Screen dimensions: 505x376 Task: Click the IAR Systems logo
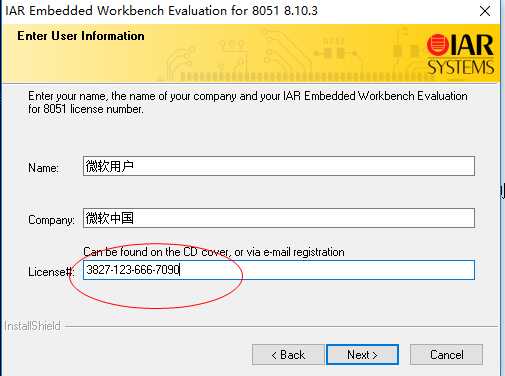pos(460,54)
